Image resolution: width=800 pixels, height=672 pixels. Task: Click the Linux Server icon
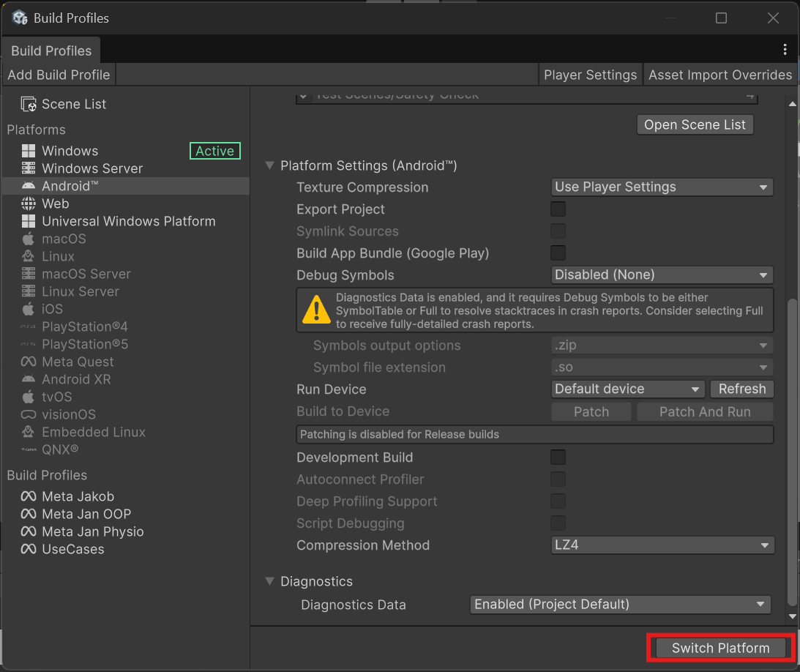click(x=29, y=291)
